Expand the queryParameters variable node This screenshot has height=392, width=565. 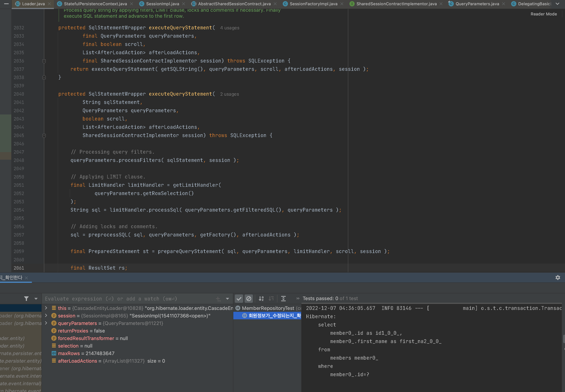46,323
